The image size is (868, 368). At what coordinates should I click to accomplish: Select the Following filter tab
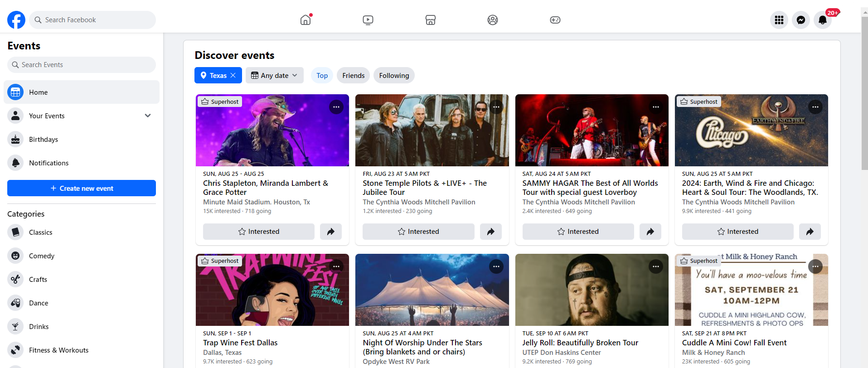394,75
